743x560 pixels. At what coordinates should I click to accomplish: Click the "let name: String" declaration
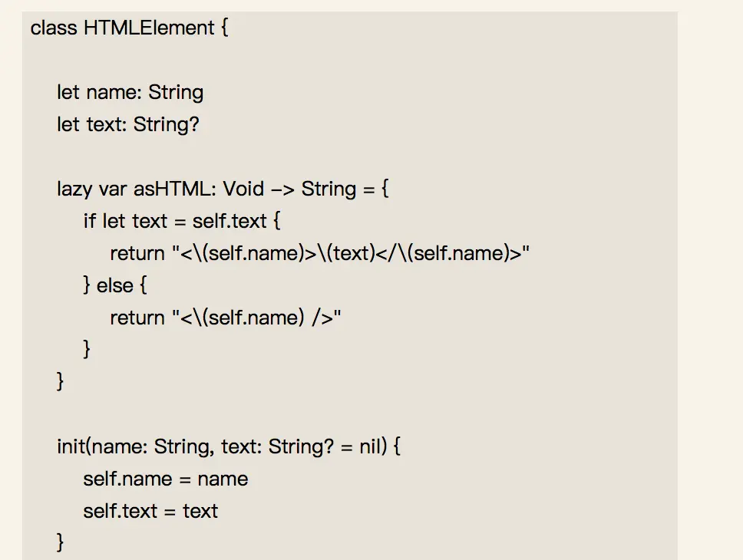point(130,93)
